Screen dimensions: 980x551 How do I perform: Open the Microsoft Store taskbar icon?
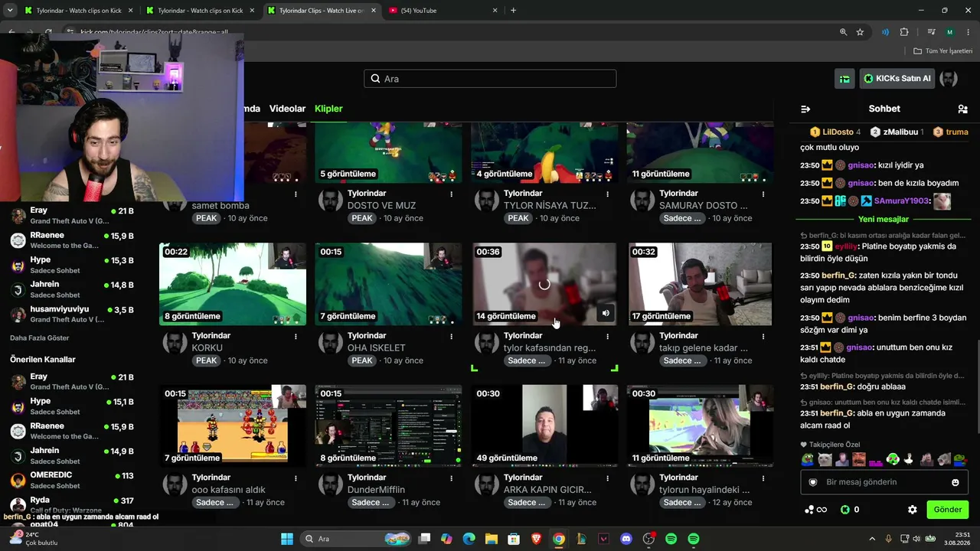click(x=514, y=539)
